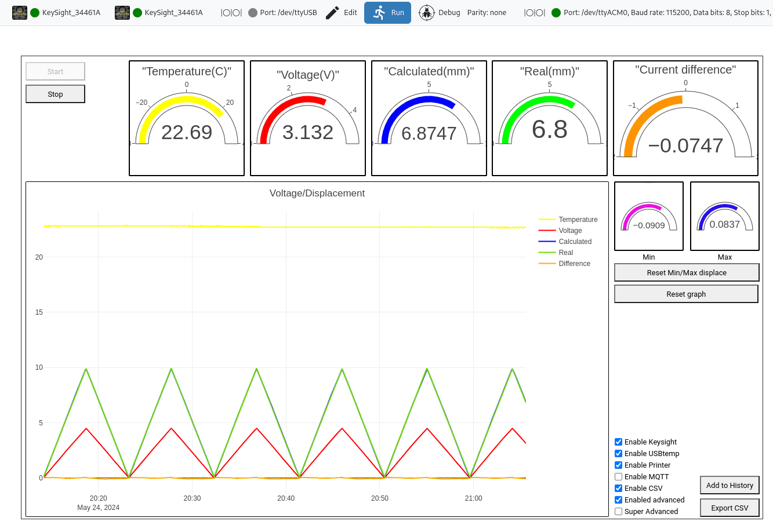Click the gray status dot for /dev/ttyUSB
The width and height of the screenshot is (773, 532).
(253, 13)
